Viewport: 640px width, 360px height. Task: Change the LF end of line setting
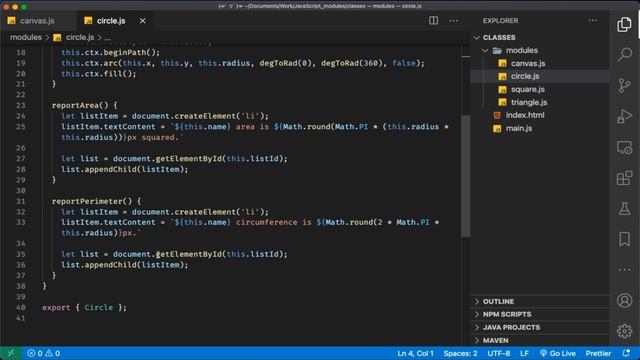pyautogui.click(x=524, y=353)
